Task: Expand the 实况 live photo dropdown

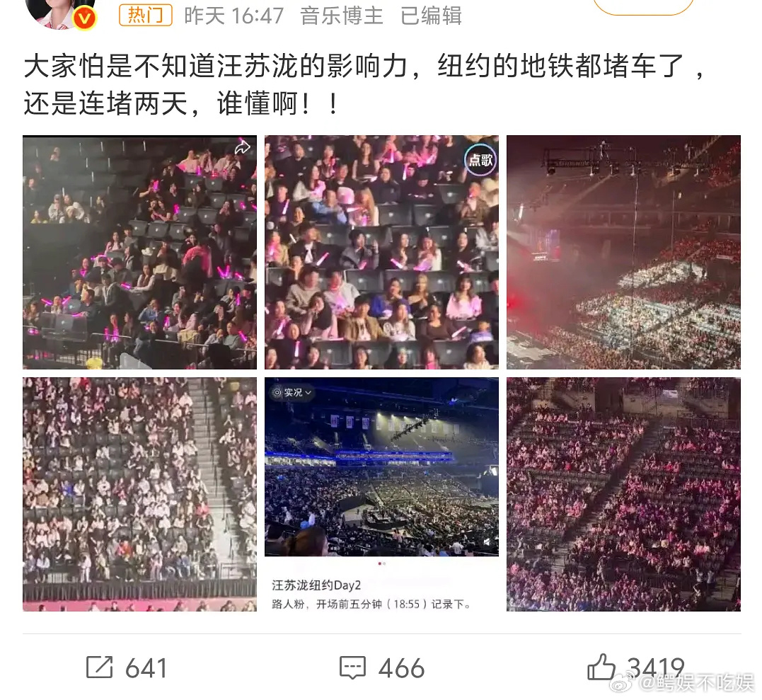Action: pyautogui.click(x=292, y=392)
